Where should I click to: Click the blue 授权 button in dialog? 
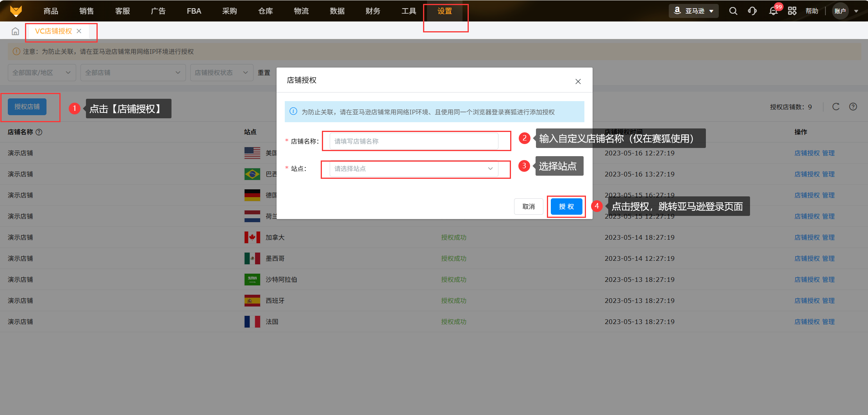click(566, 207)
